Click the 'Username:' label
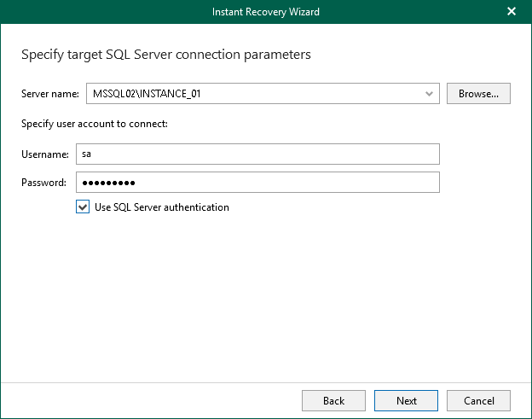This screenshot has width=532, height=419. [x=45, y=154]
